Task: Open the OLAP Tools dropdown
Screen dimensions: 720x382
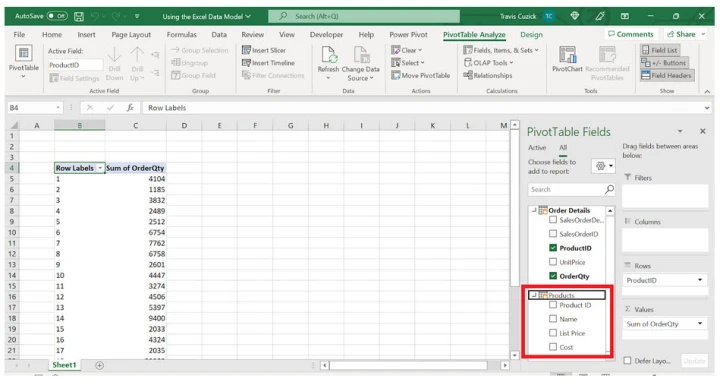Action: 488,63
